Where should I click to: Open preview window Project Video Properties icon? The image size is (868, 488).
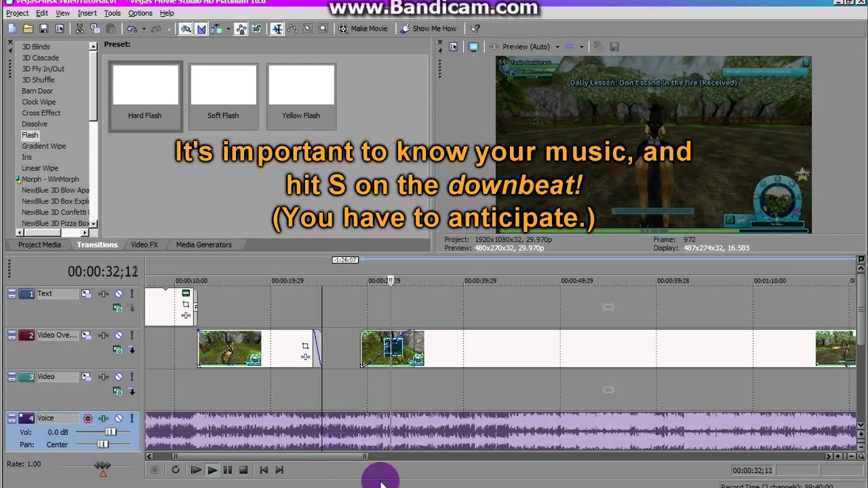pos(454,47)
